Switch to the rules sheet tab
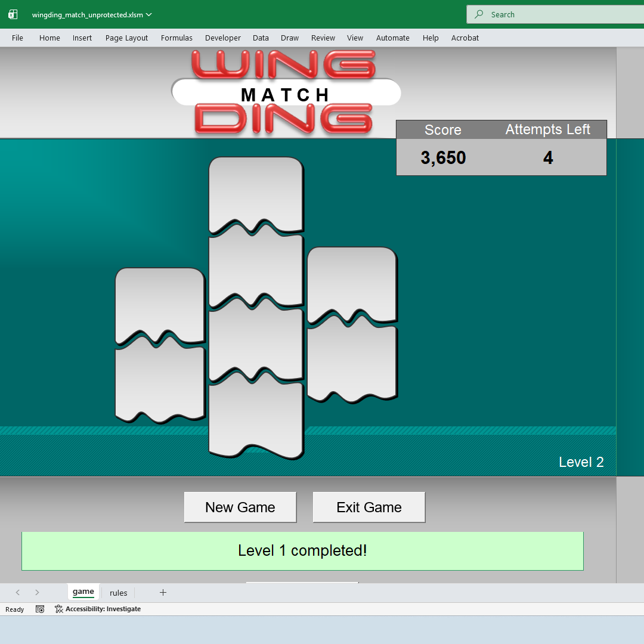Screen dimensions: 644x644 [x=118, y=593]
